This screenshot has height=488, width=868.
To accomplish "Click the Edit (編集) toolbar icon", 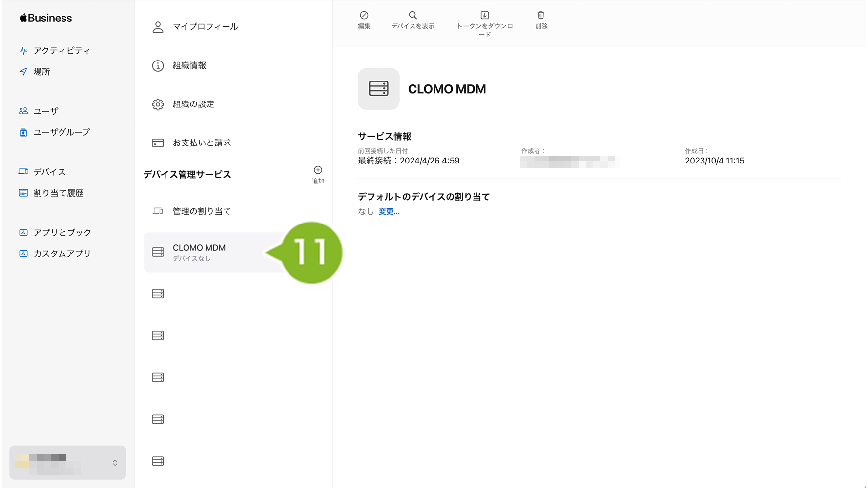I will coord(364,15).
